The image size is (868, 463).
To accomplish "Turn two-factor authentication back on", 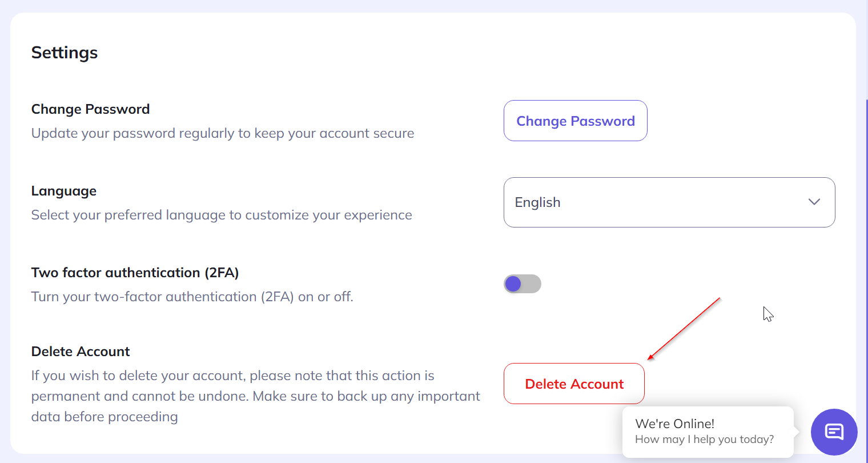I will point(522,284).
